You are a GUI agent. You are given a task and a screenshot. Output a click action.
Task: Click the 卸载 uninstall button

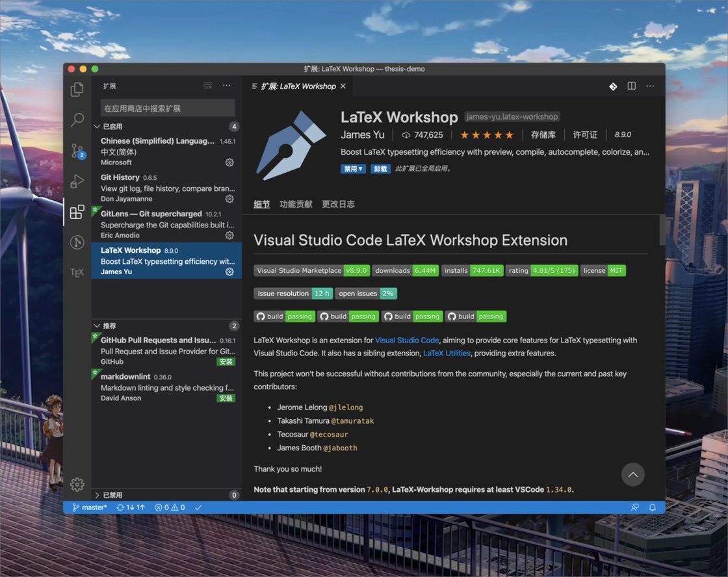(380, 168)
